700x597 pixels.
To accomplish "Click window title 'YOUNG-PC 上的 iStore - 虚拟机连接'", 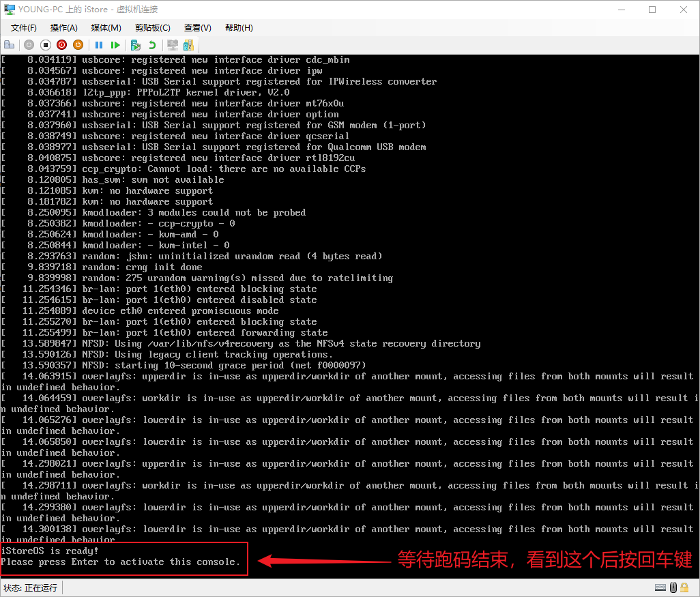I will pyautogui.click(x=88, y=10).
